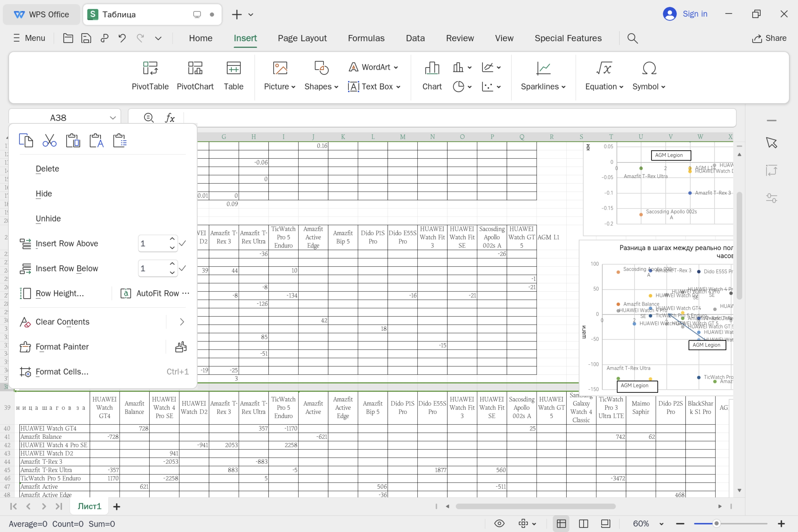Screen dimensions: 798x532
Task: Switch to the Formulas tab
Action: 366,38
